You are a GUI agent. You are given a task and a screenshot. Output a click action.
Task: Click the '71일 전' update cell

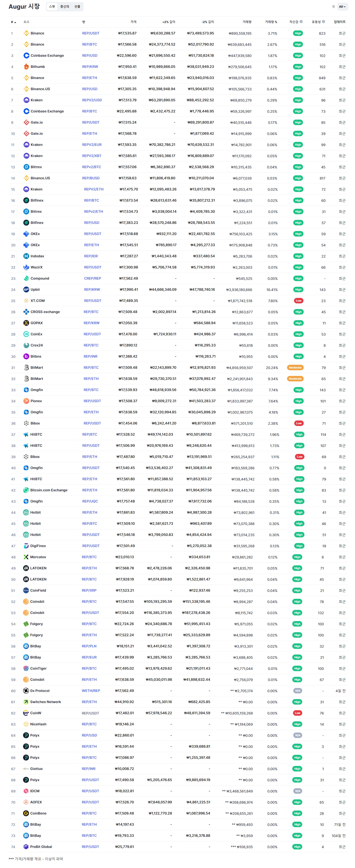click(340, 824)
